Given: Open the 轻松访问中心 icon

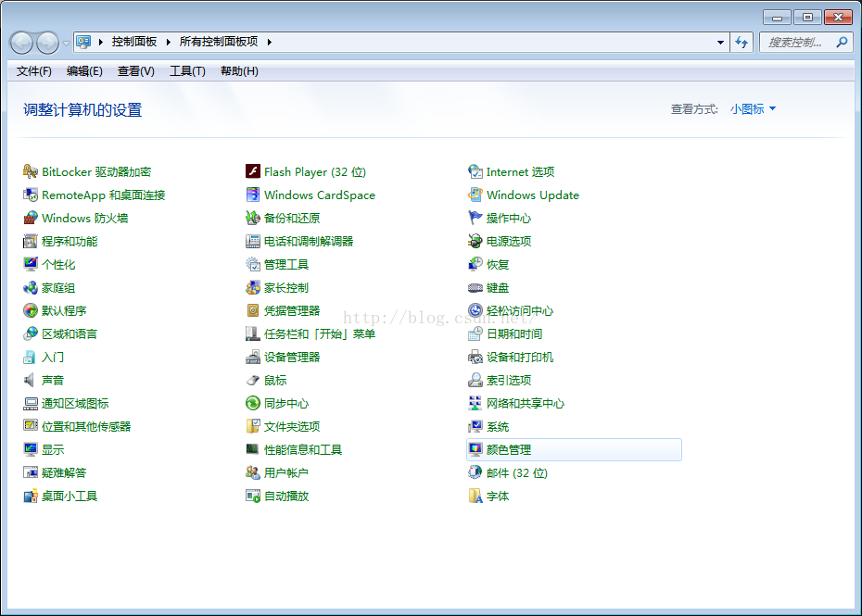Looking at the screenshot, I should coord(475,311).
